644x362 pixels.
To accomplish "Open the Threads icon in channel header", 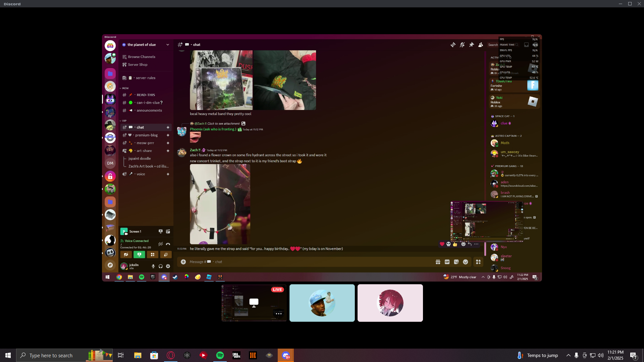I will click(x=453, y=45).
